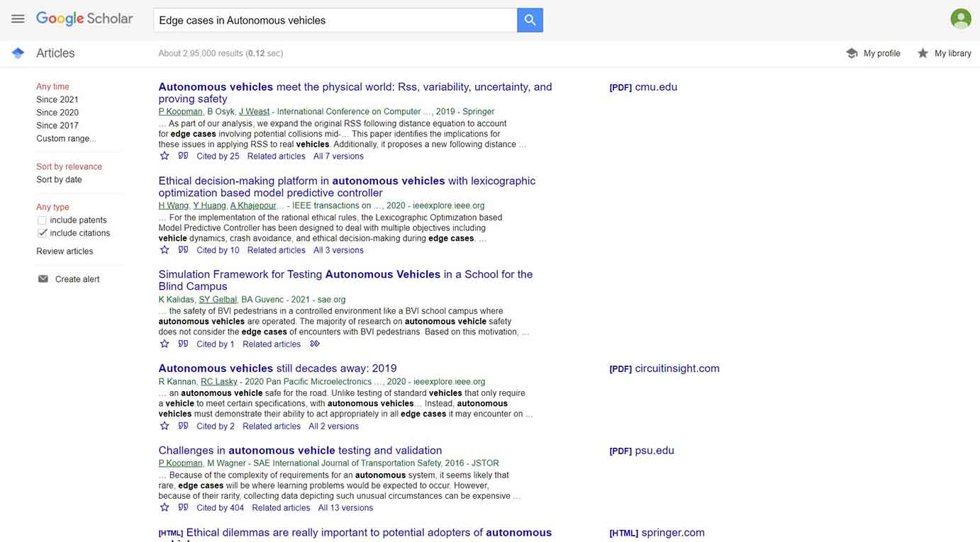Click the Create alert link
The width and height of the screenshot is (980, 542).
(x=77, y=279)
